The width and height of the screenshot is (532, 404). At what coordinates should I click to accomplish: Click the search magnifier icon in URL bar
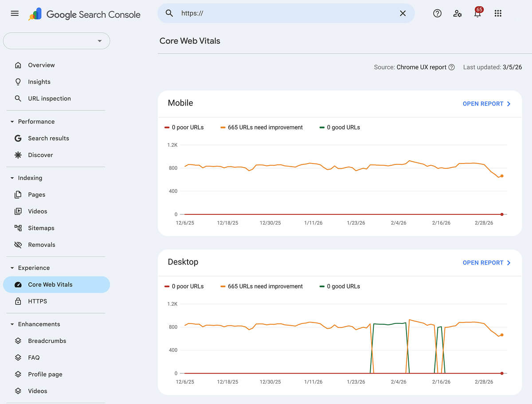point(169,13)
